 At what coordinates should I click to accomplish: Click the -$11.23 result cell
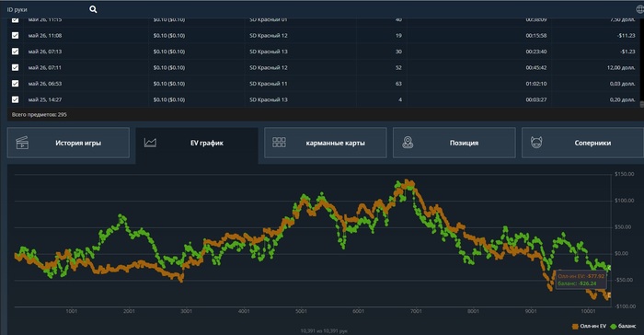click(x=626, y=35)
